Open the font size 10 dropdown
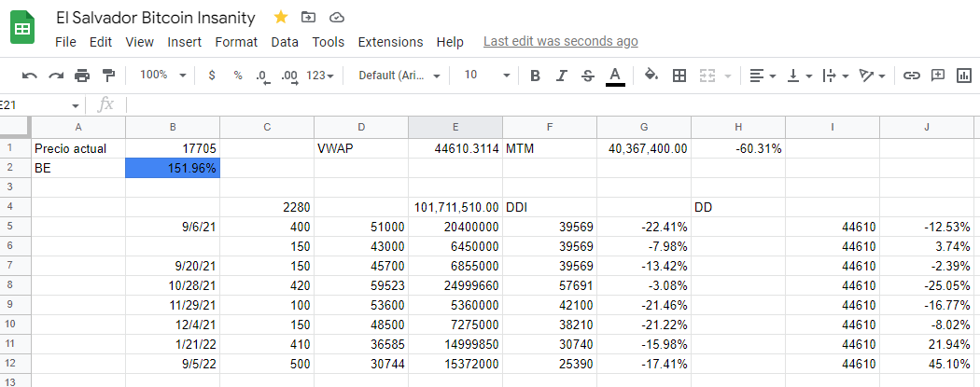Image resolution: width=980 pixels, height=387 pixels. click(487, 76)
